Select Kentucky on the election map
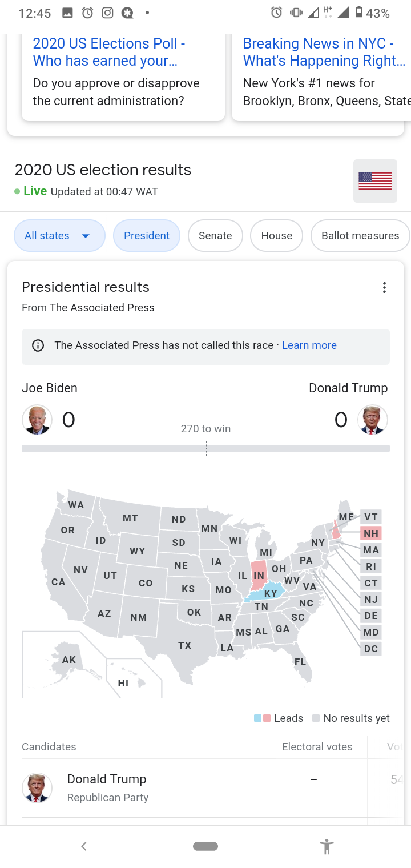This screenshot has height=868, width=411. (271, 593)
